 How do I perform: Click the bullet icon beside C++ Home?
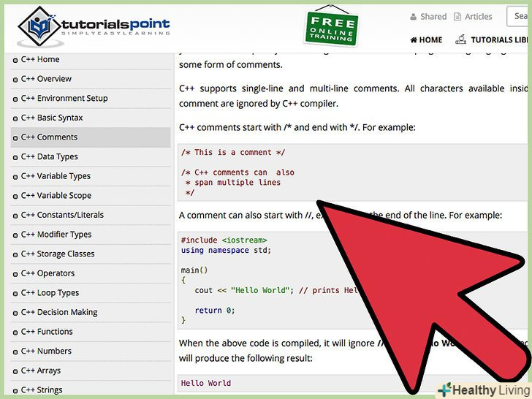click(15, 61)
